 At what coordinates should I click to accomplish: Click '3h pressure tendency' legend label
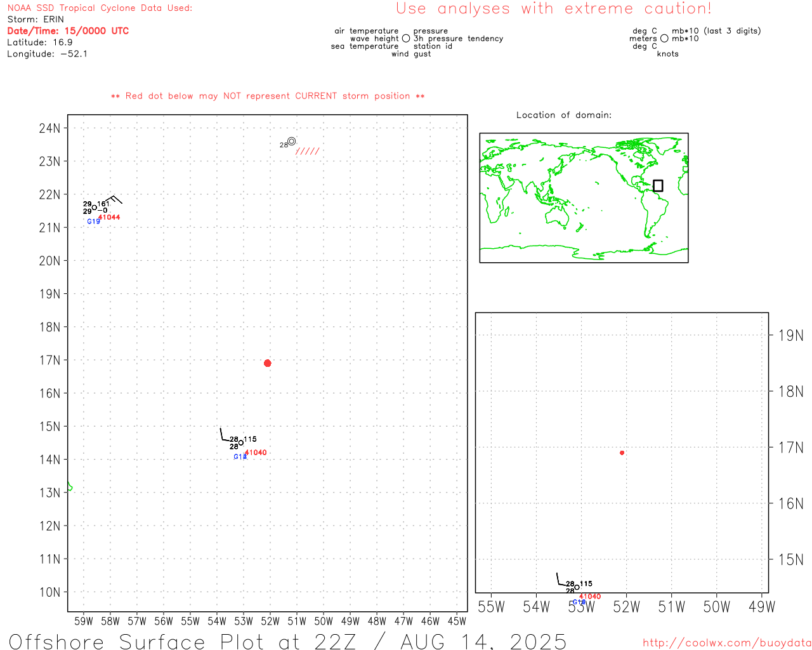(x=458, y=39)
